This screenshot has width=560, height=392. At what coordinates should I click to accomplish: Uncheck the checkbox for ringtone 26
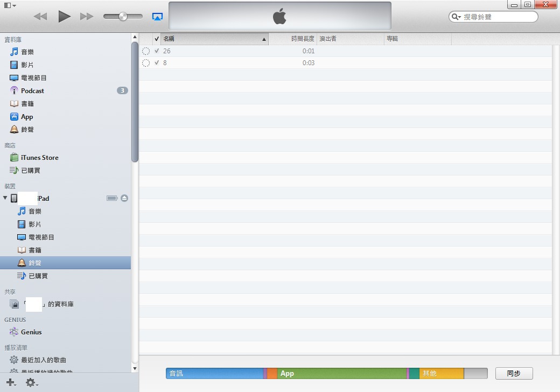tap(157, 51)
